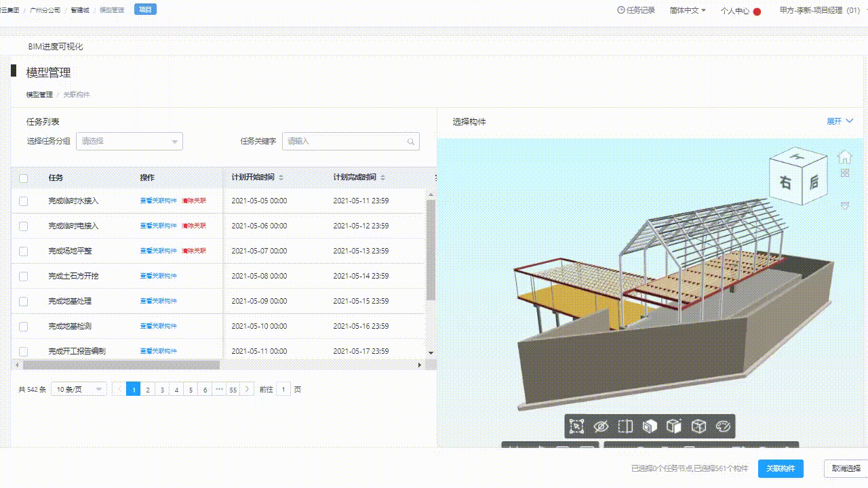Click the 项目 tag in top bar
Screen dimensions: 868x488
(x=145, y=9)
